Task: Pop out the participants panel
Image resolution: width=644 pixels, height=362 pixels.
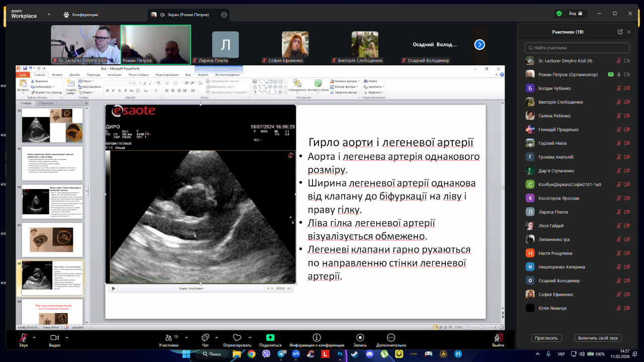Action: (620, 32)
